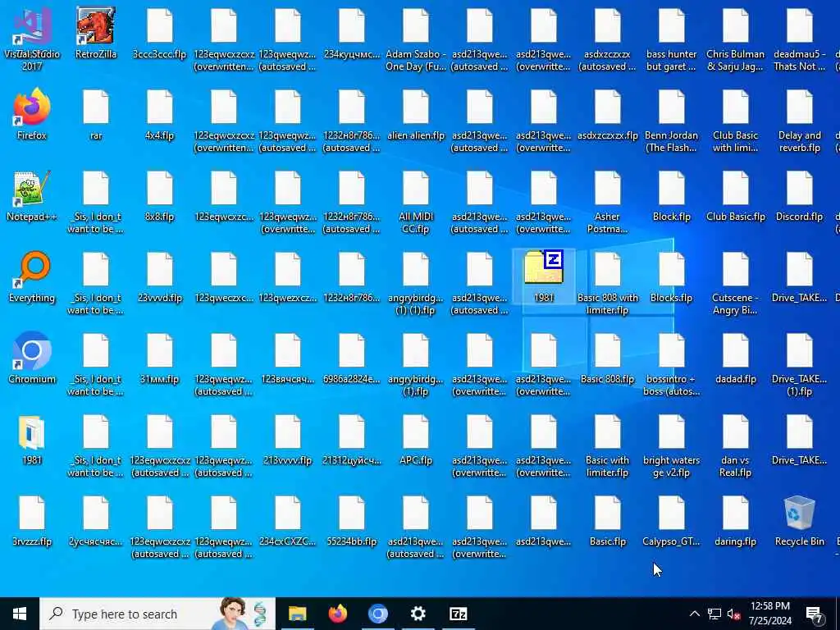Select the rar file icon
Screen dimensions: 840x630
pyautogui.click(x=96, y=115)
